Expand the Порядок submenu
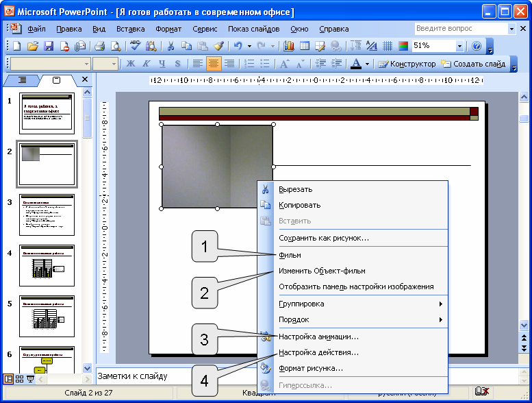The width and height of the screenshot is (532, 403). point(362,319)
